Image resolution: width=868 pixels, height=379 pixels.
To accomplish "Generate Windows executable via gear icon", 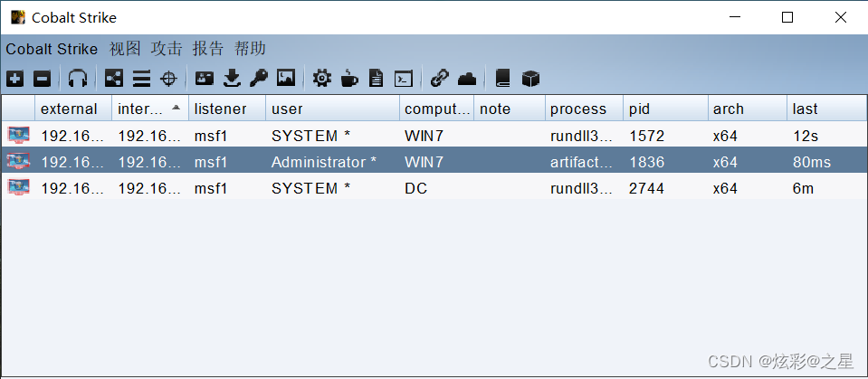I will point(321,79).
